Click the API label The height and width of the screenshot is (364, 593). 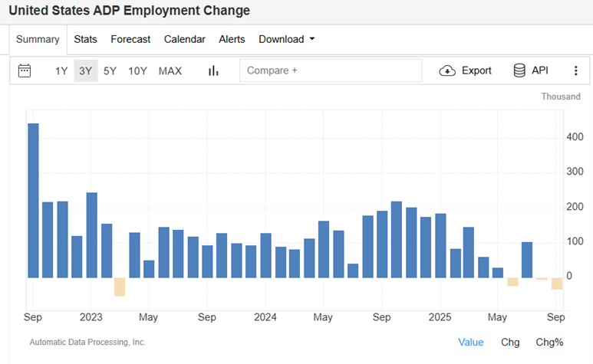[x=539, y=71]
